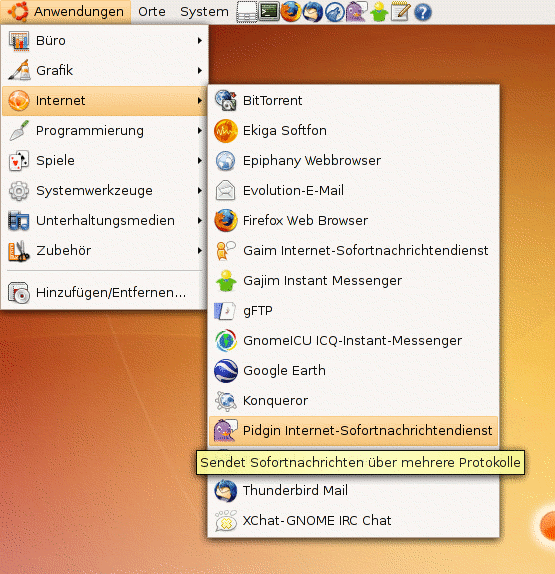
Task: Start Thunderbird from the top panel launcher
Action: point(313,11)
